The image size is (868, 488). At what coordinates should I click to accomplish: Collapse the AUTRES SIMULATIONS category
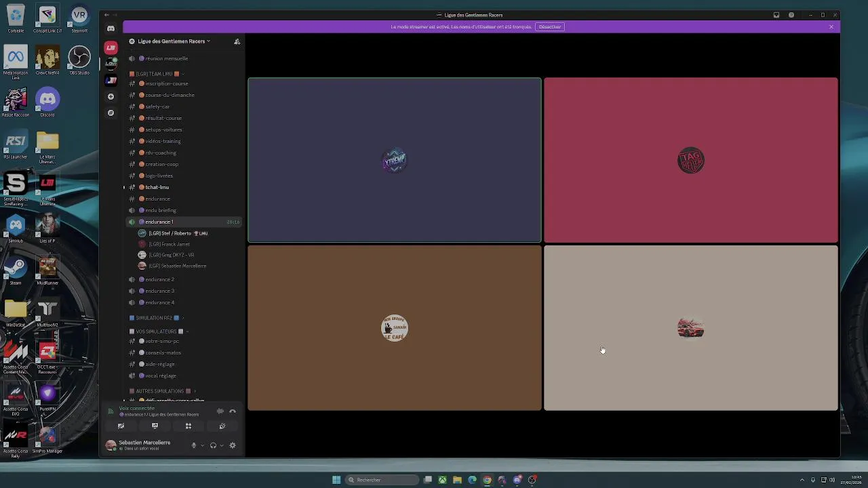coord(163,391)
